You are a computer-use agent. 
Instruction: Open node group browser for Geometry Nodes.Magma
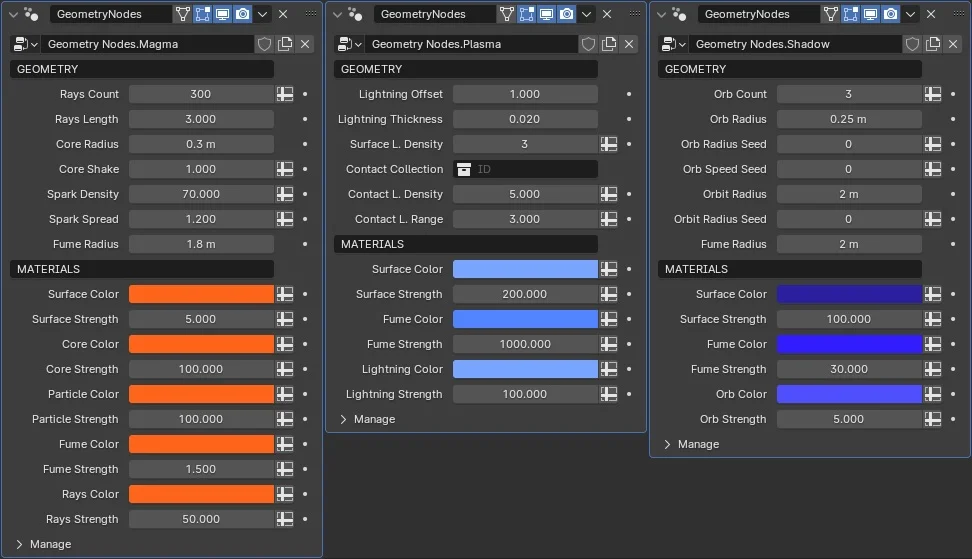click(x=24, y=44)
